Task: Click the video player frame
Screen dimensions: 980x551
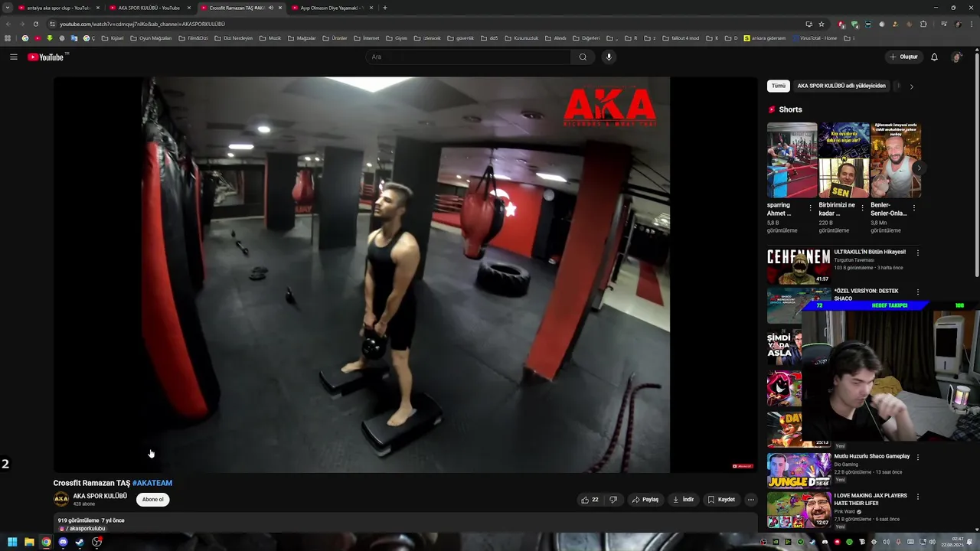Action: [406, 275]
